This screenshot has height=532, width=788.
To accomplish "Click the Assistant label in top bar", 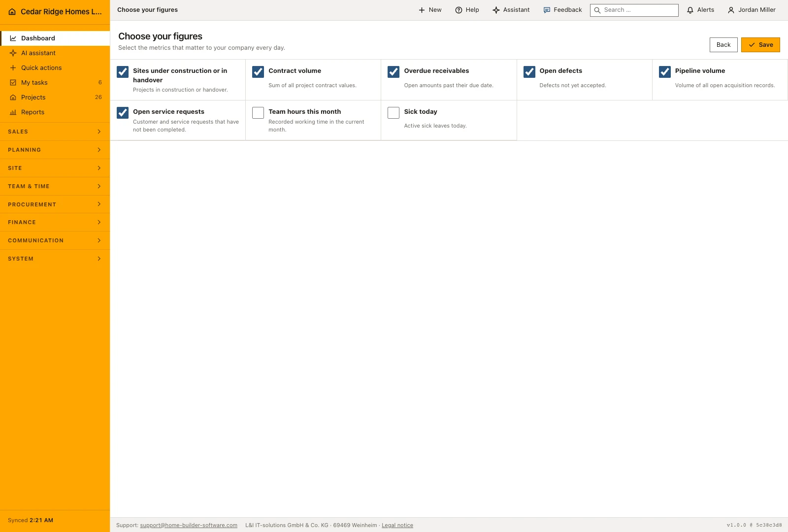I will tap(517, 10).
